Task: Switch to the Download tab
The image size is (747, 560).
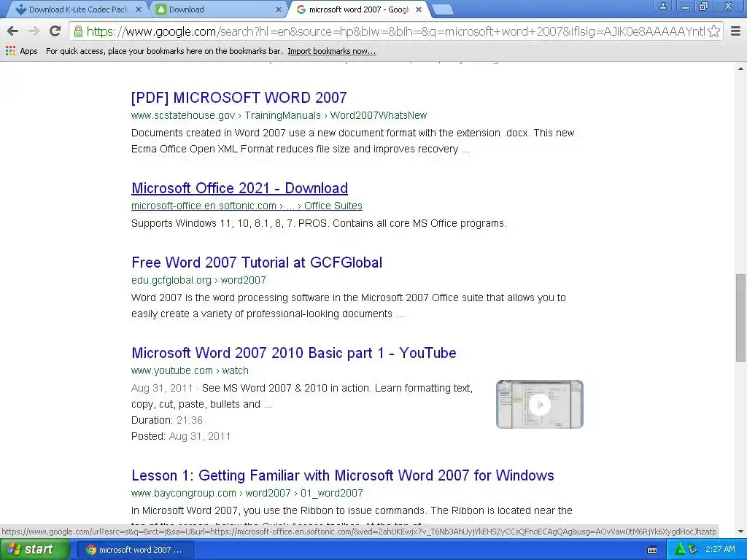Action: click(x=217, y=9)
